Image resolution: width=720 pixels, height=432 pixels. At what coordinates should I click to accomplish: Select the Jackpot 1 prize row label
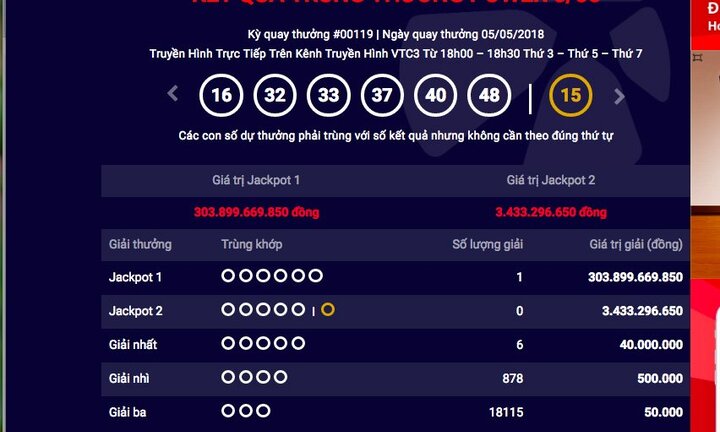point(135,277)
